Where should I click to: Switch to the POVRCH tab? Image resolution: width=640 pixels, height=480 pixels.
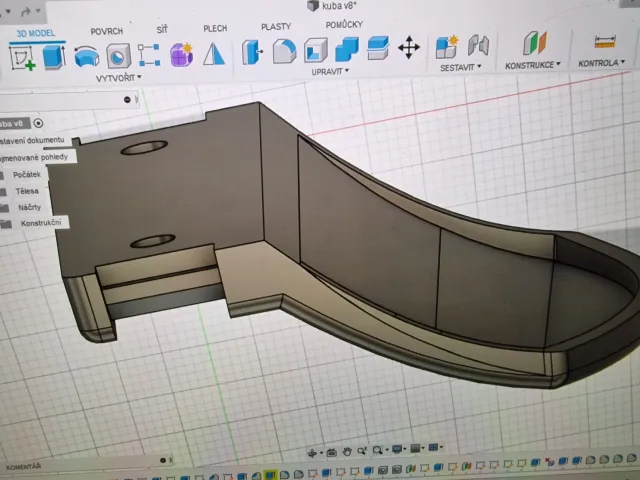(107, 31)
